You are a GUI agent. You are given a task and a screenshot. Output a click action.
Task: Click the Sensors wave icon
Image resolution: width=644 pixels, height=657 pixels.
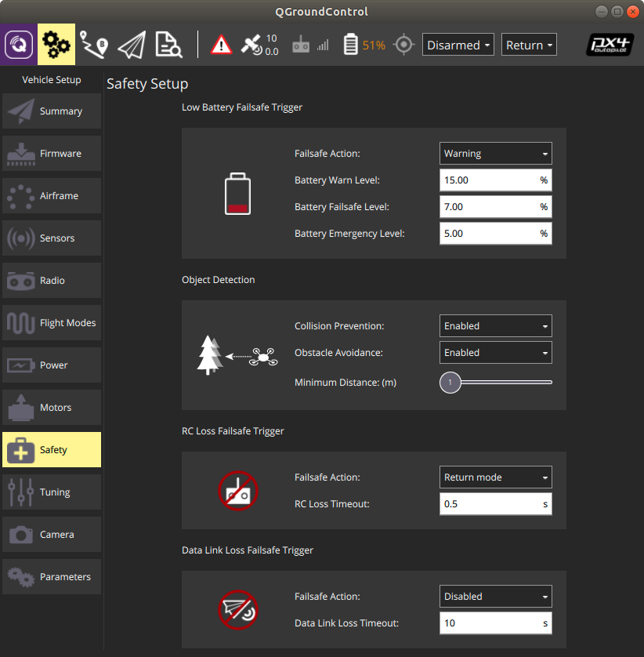[x=21, y=238]
